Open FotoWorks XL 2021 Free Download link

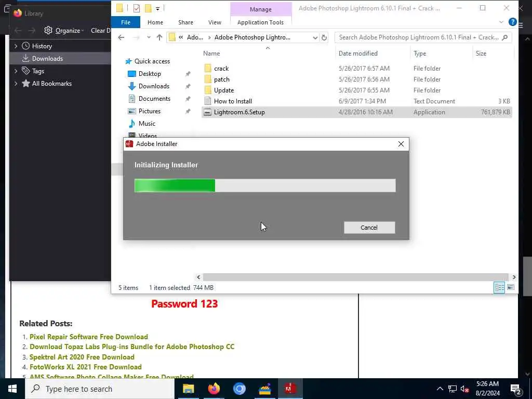(x=86, y=367)
